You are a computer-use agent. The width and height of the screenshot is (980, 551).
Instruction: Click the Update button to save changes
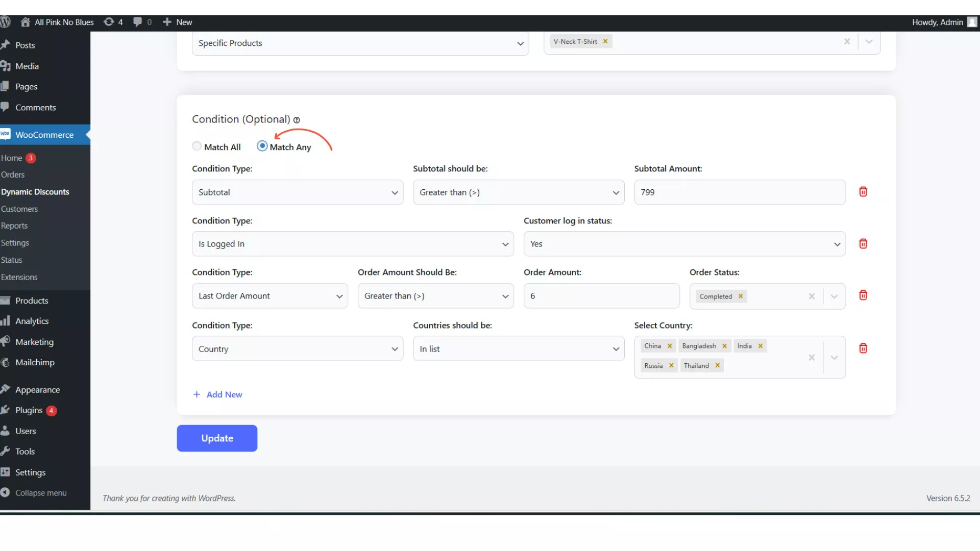click(x=217, y=438)
